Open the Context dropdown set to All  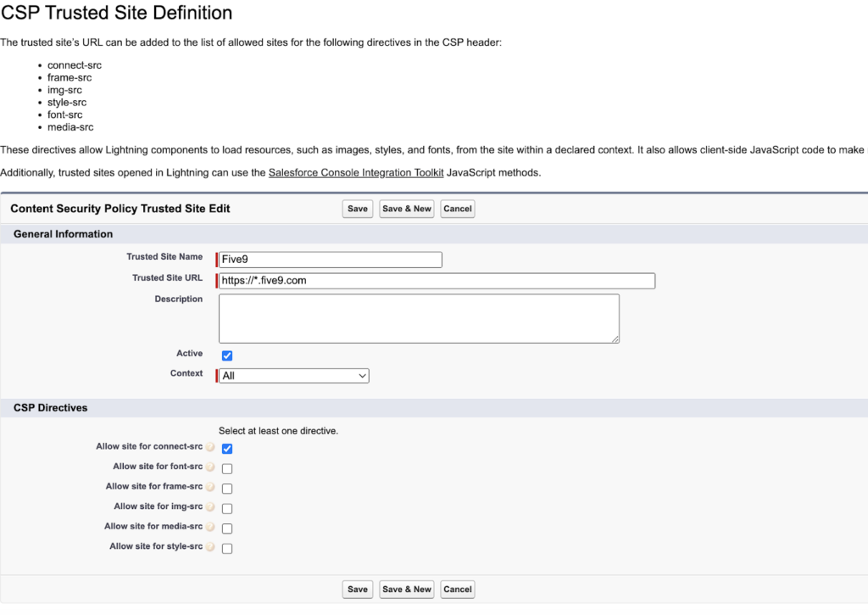(x=294, y=376)
